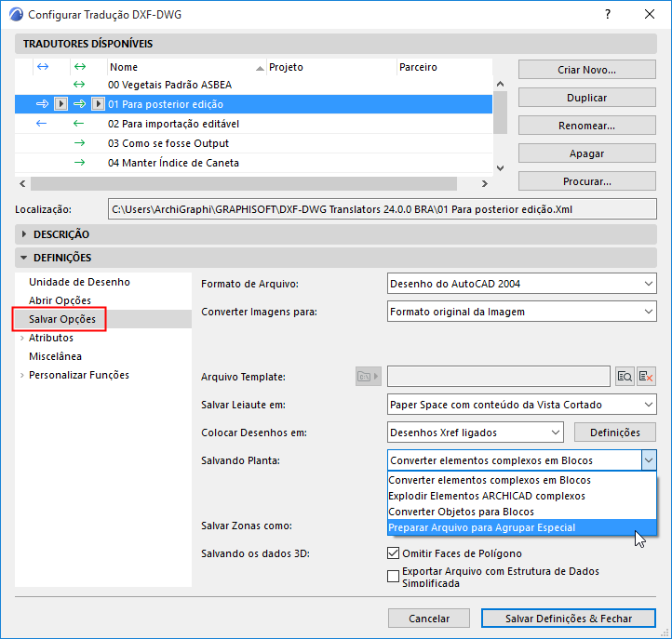This screenshot has width=672, height=639.
Task: Click translator list scroll up arrow
Action: [500, 84]
